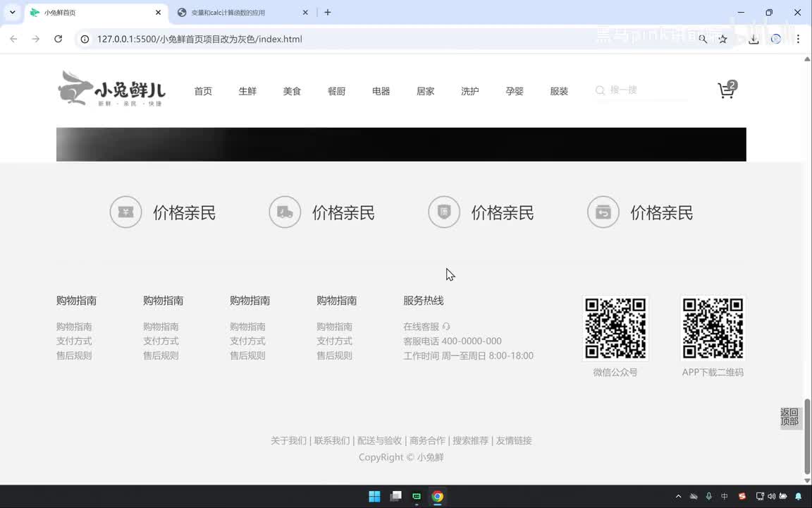Open the 餐厨 navigation item
This screenshot has width=812, height=508.
(x=337, y=91)
